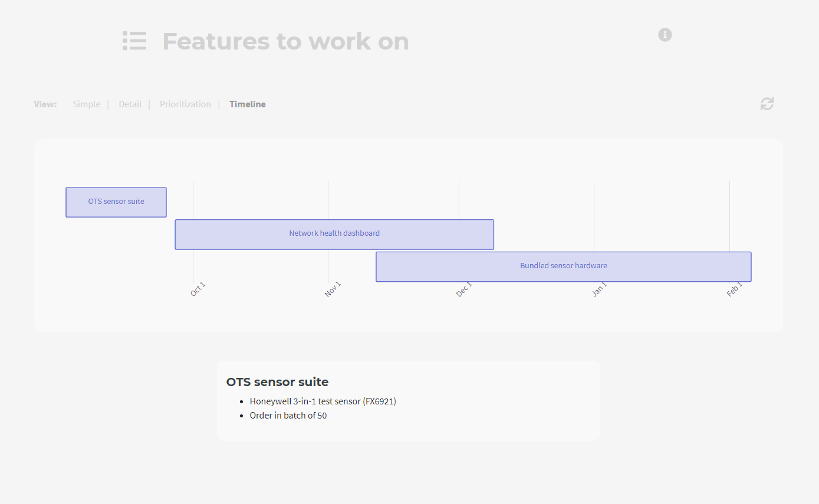The width and height of the screenshot is (819, 504).
Task: Click the Nov 1 axis label
Action: [333, 289]
